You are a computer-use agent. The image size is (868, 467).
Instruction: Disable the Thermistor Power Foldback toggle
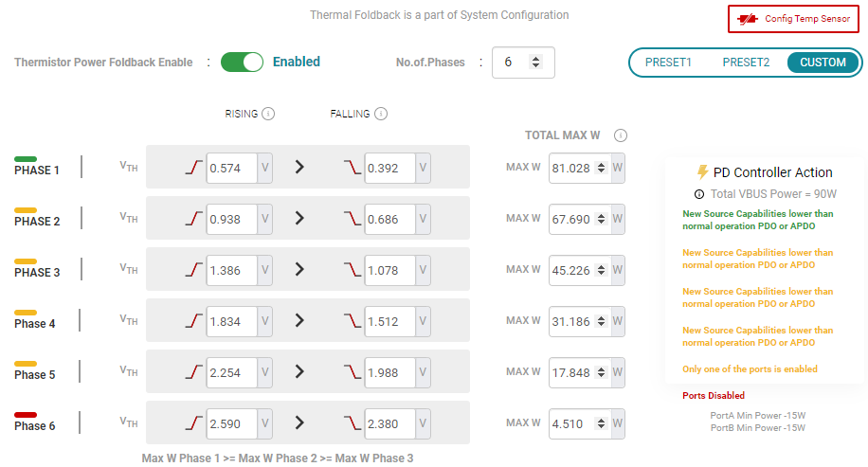click(x=242, y=63)
